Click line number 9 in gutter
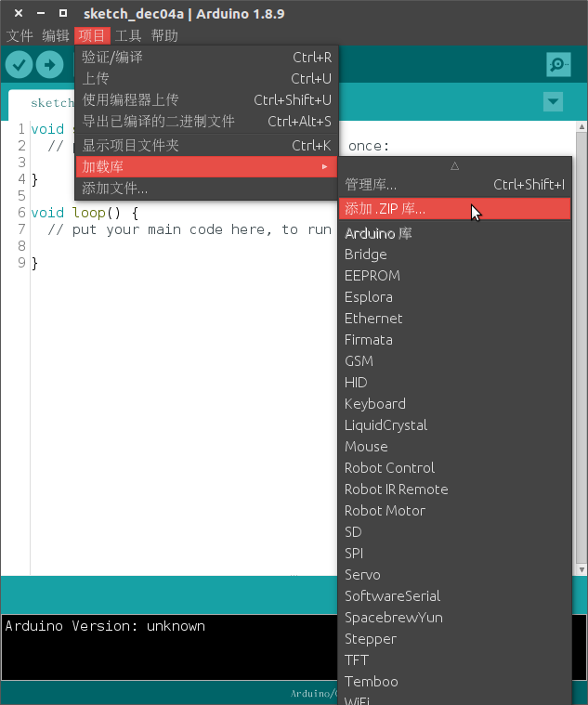Screen dimensions: 588x705 [x=21, y=263]
